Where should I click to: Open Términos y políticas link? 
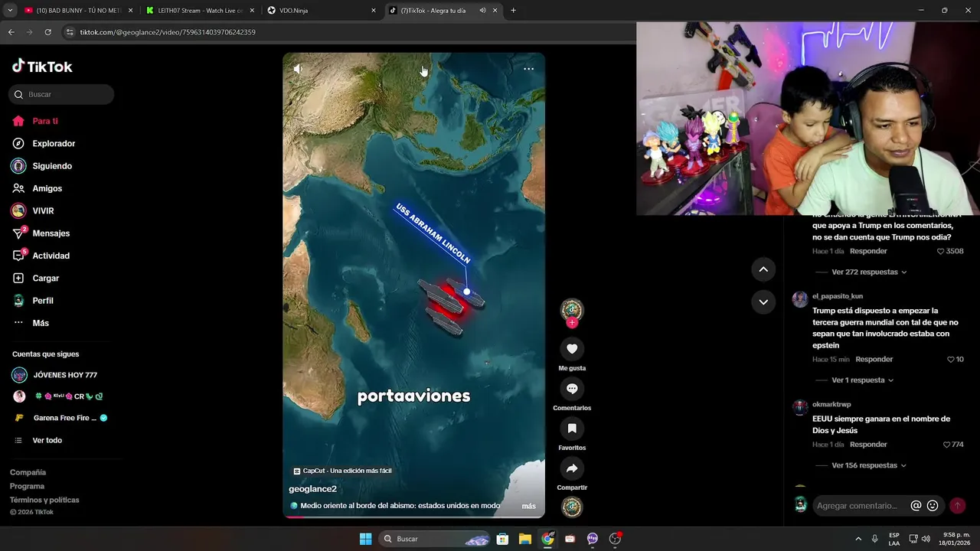coord(44,500)
